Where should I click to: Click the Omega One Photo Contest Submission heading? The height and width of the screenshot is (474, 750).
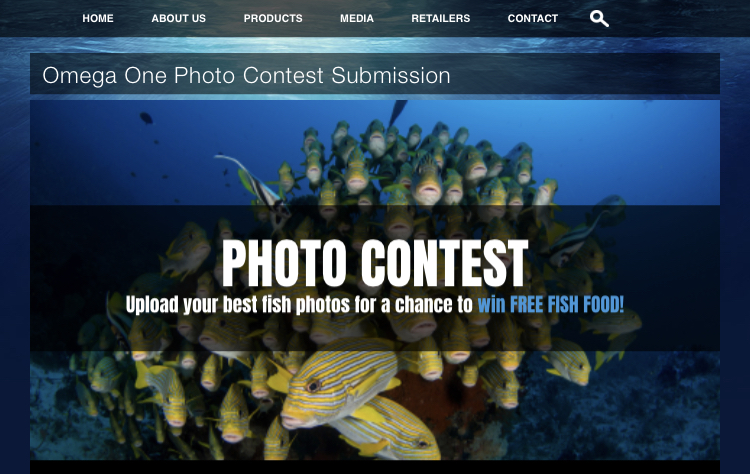246,76
